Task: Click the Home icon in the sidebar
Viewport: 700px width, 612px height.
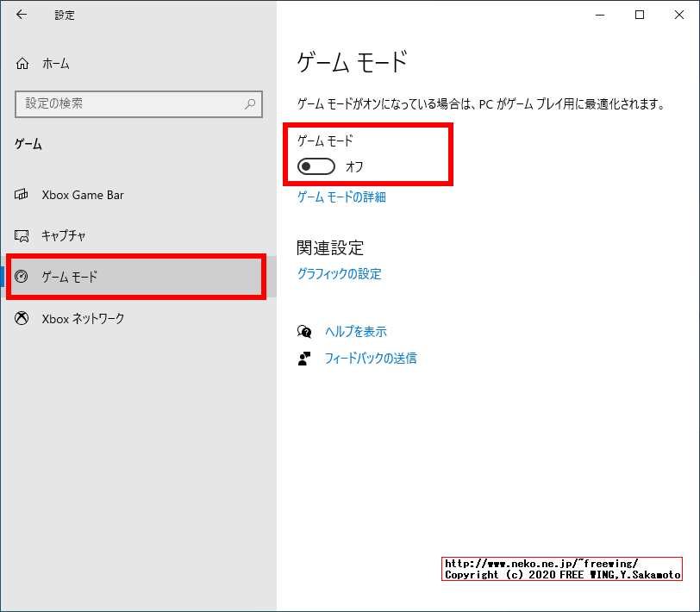Action: point(22,64)
